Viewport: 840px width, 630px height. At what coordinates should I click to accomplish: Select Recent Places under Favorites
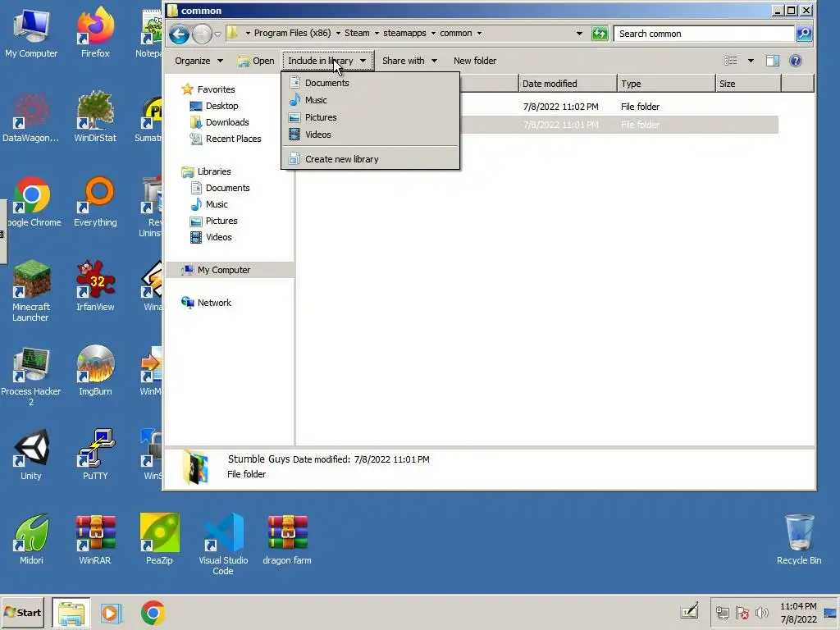233,138
